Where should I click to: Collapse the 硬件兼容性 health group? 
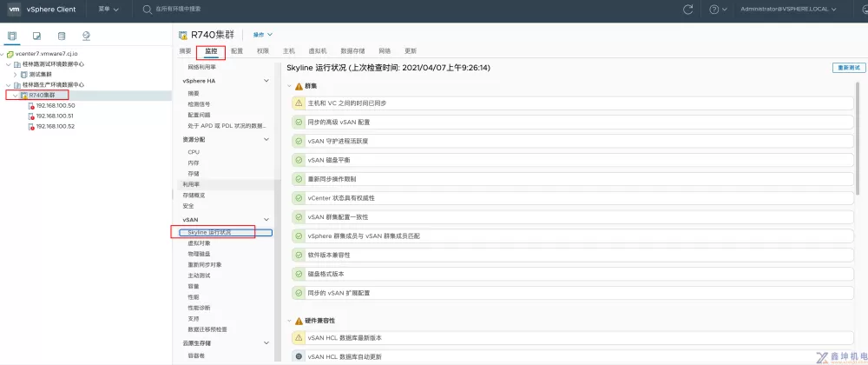click(289, 321)
